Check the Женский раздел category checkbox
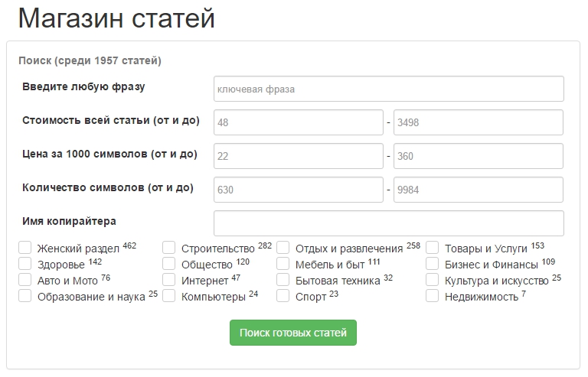This screenshot has height=377, width=588. click(24, 248)
